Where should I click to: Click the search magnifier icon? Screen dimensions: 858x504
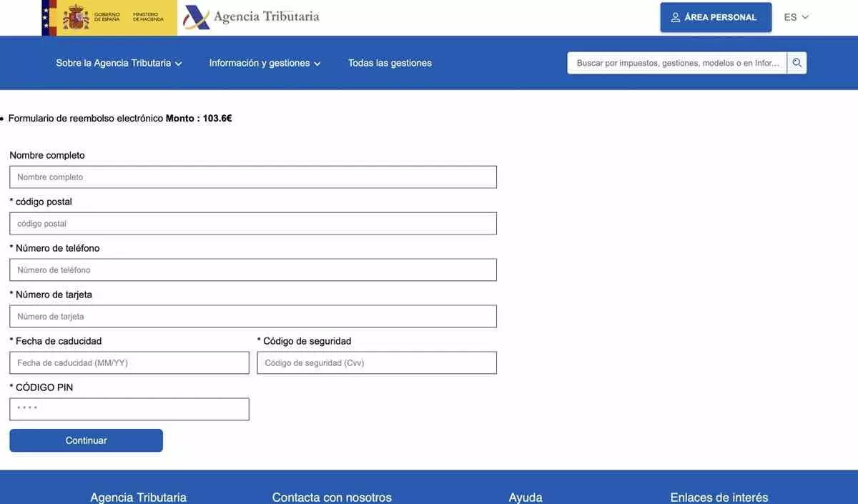[x=797, y=63]
